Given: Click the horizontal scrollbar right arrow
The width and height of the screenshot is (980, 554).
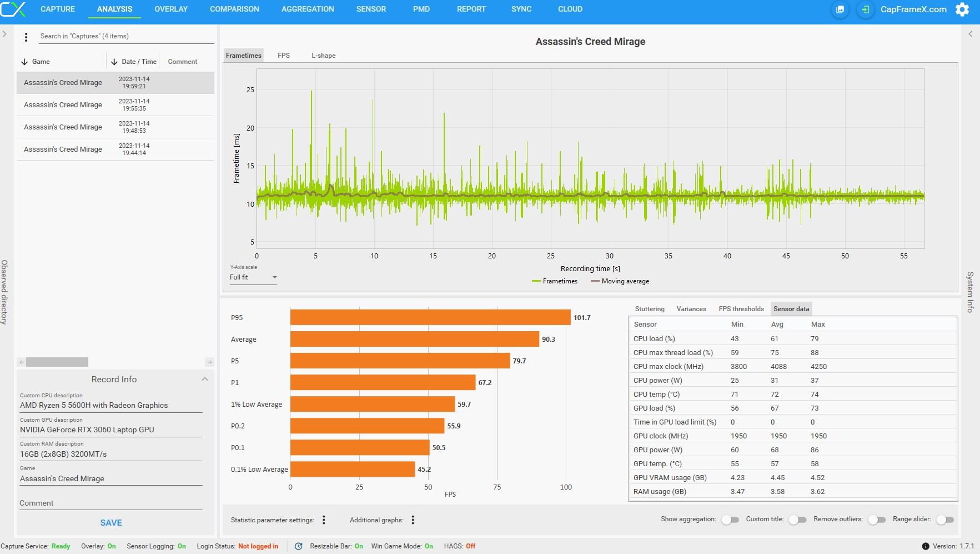Looking at the screenshot, I should [x=209, y=362].
